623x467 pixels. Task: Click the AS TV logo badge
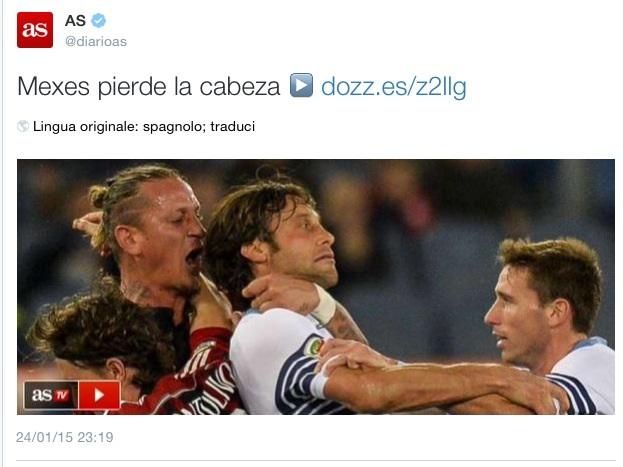pyautogui.click(x=72, y=395)
